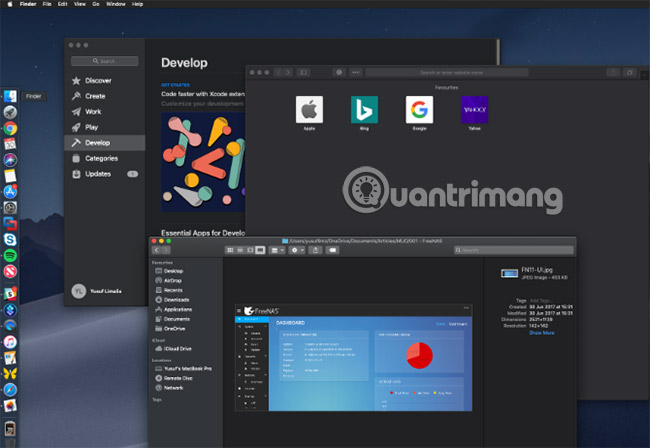Click the Safari forward arrow button
The width and height of the screenshot is (650, 448).
288,73
